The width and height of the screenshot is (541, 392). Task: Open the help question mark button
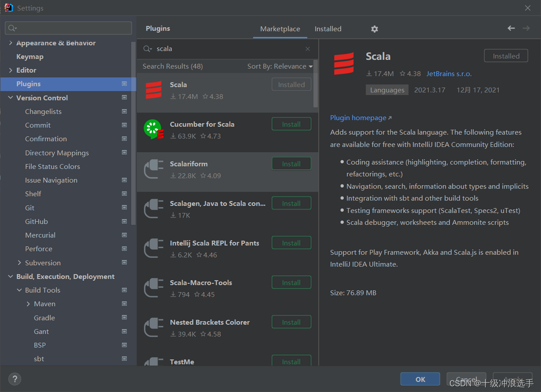point(15,379)
